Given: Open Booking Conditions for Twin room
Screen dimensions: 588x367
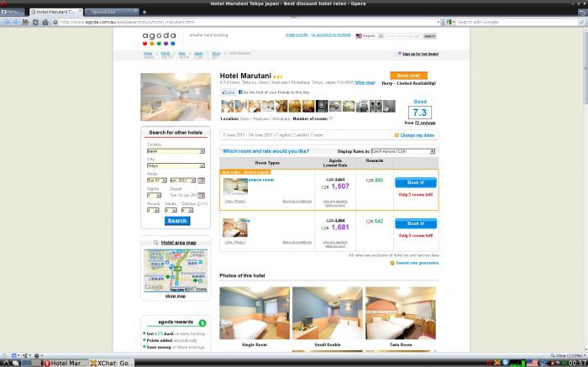Looking at the screenshot, I should click(297, 242).
